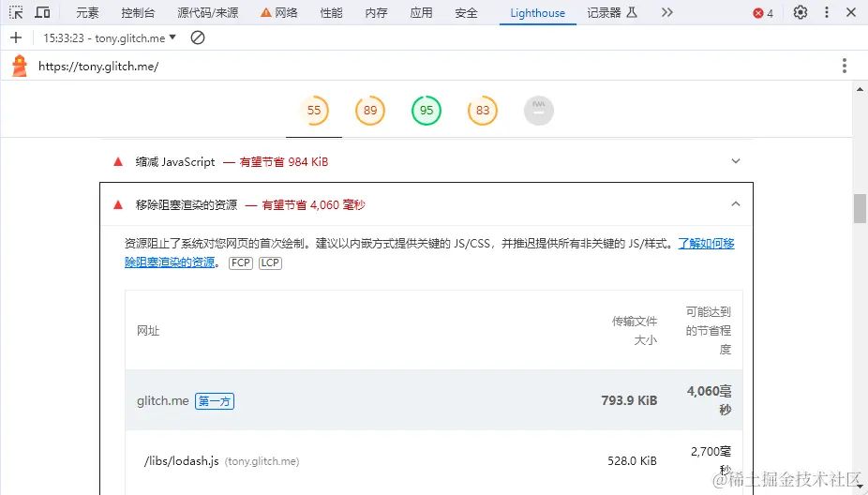
Task: Clear all reports with the circle-slash icon
Action: coord(198,37)
